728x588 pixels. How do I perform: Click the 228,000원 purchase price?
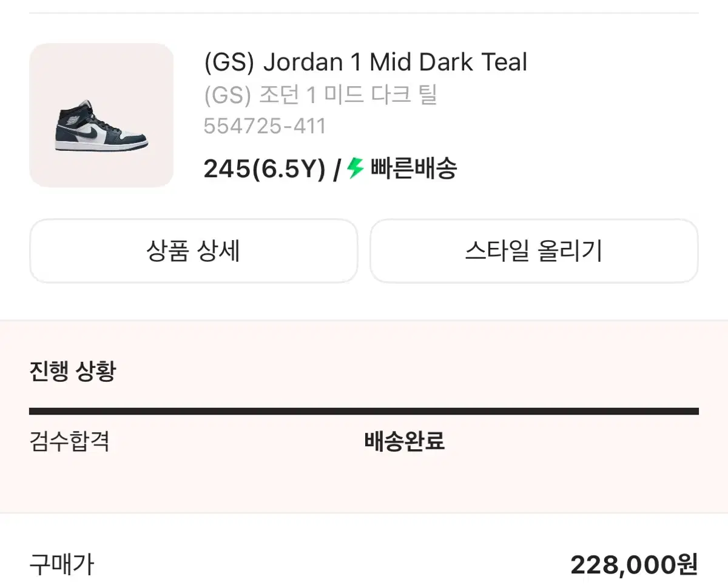[x=635, y=565]
